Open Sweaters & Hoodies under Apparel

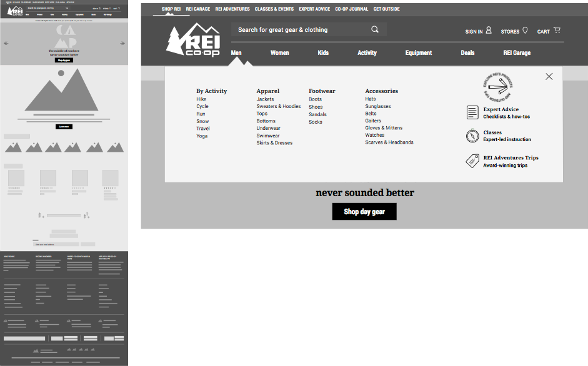pos(279,107)
